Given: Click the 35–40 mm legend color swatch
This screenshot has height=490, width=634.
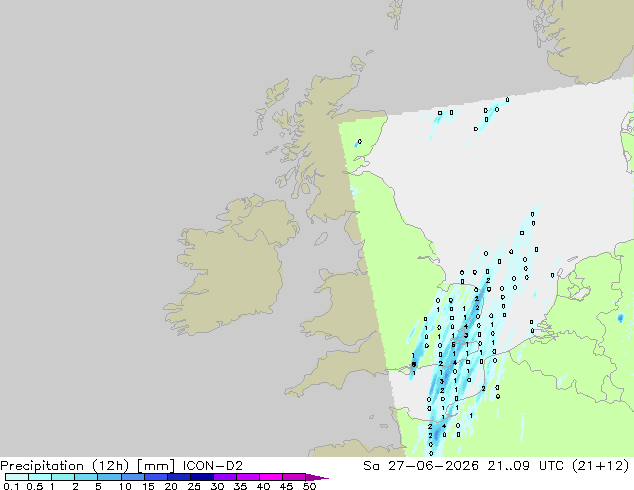Looking at the screenshot, I should 248,477.
